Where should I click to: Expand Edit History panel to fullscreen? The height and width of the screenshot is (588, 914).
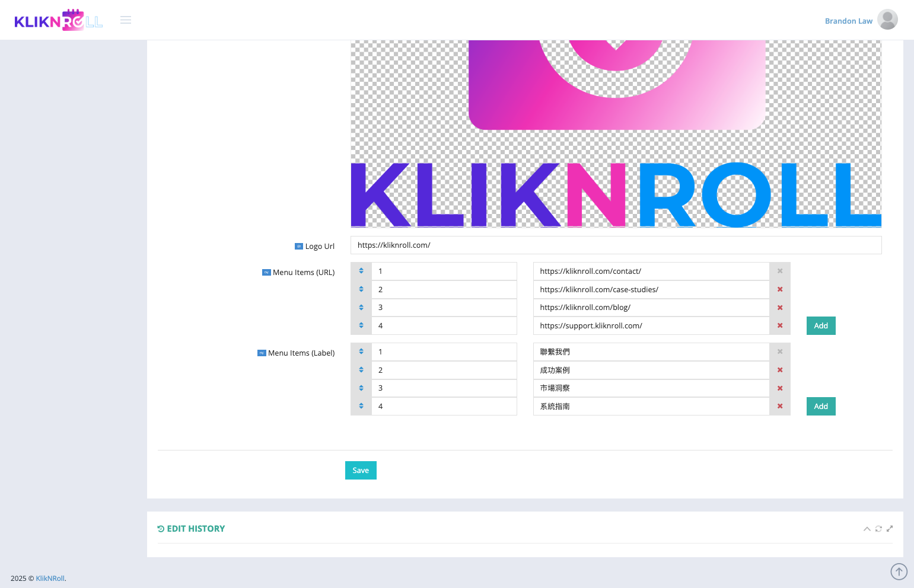pyautogui.click(x=890, y=529)
